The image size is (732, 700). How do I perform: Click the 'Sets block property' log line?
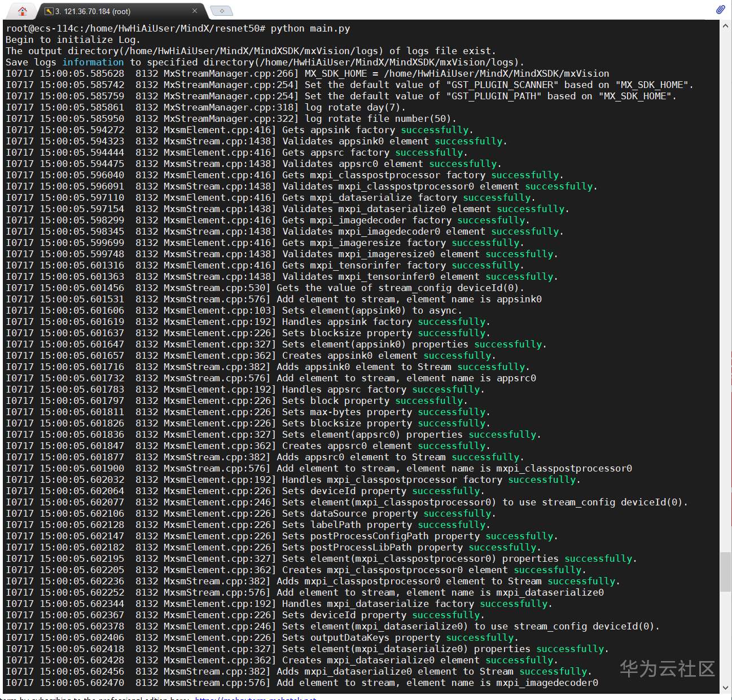click(237, 400)
